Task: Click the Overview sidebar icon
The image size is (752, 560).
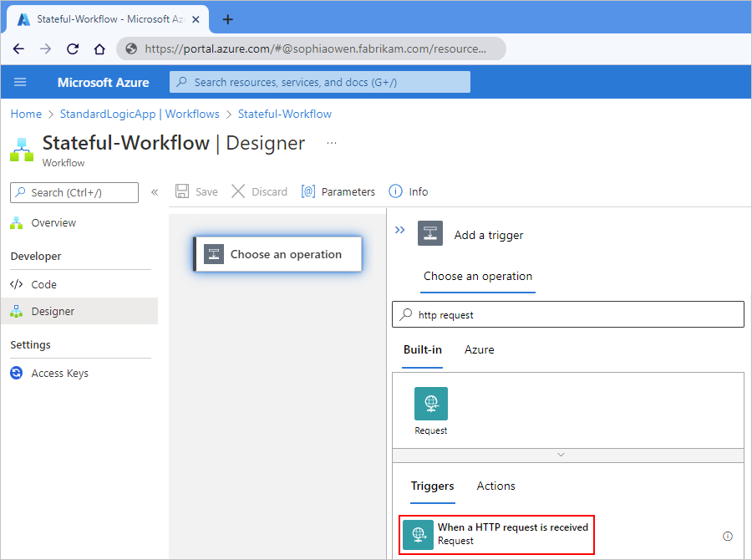Action: (17, 222)
